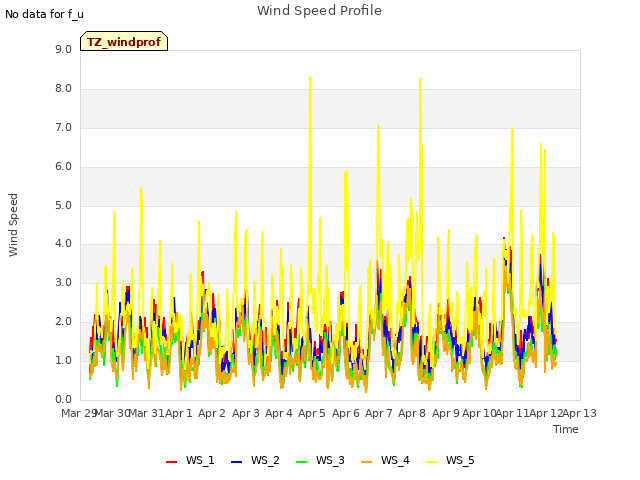Click the Apr 7 x-axis date label

tap(379, 413)
